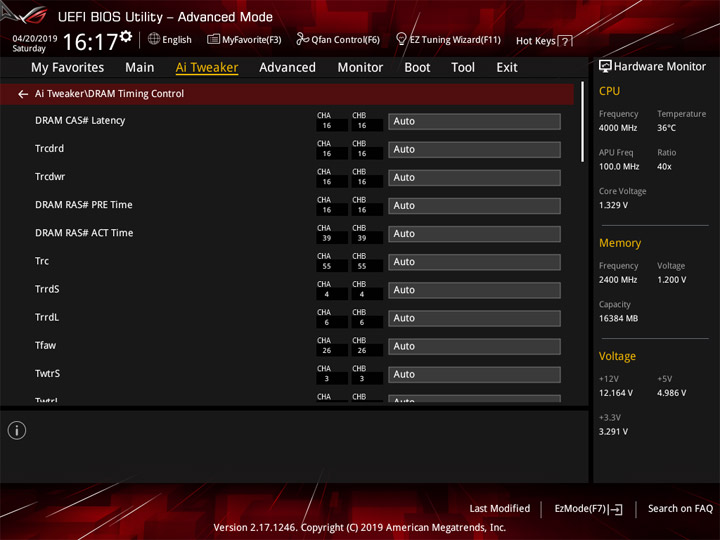Screen dimensions: 720x540
Task: Click the TrrdL setting label
Action: pos(47,317)
